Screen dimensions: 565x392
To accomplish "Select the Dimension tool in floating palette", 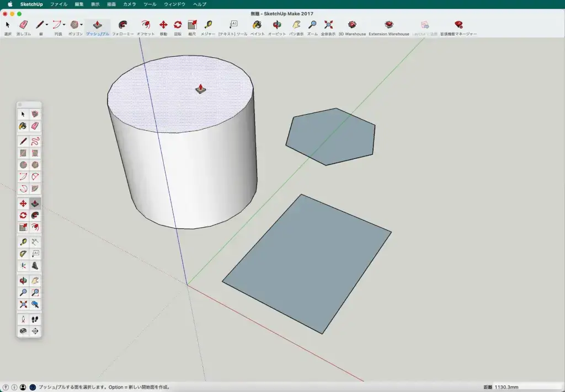I will (35, 242).
